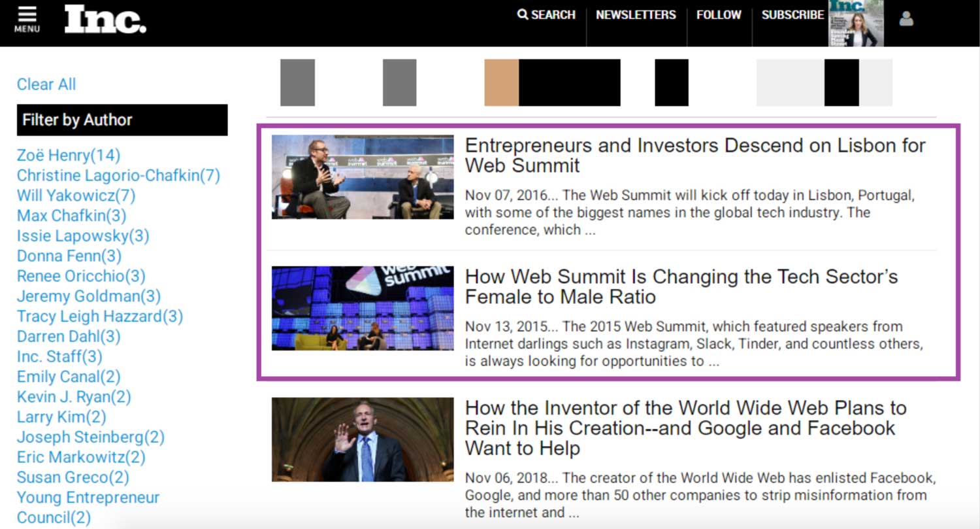Click the Lisbon Web Summit article thumbnail

pos(363,177)
